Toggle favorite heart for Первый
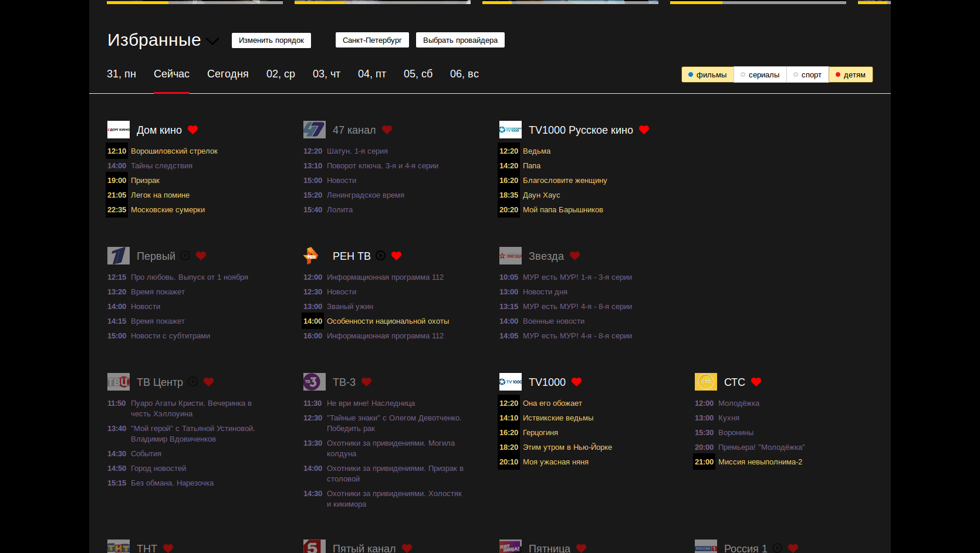The width and height of the screenshot is (980, 553). tap(201, 256)
